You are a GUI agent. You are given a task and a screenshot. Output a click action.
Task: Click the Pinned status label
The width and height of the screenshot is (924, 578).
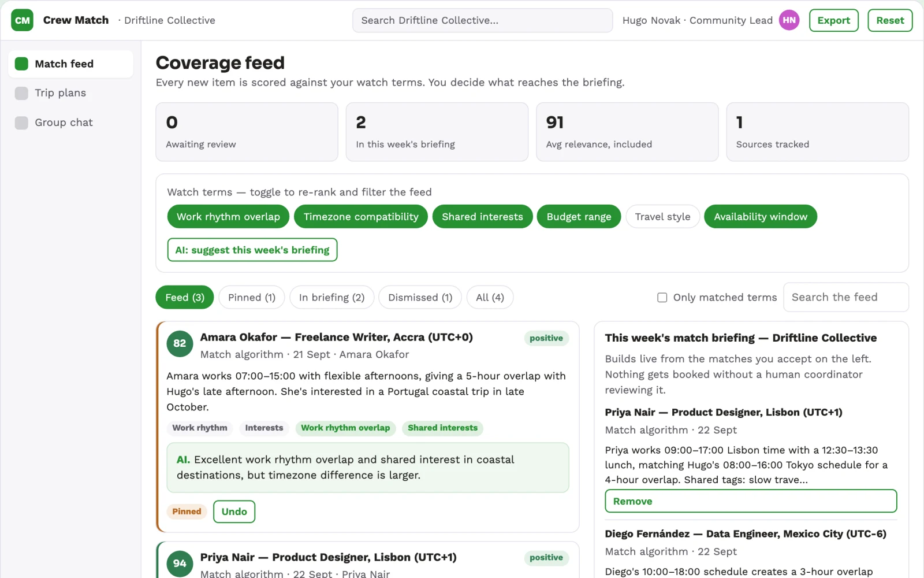coord(187,512)
